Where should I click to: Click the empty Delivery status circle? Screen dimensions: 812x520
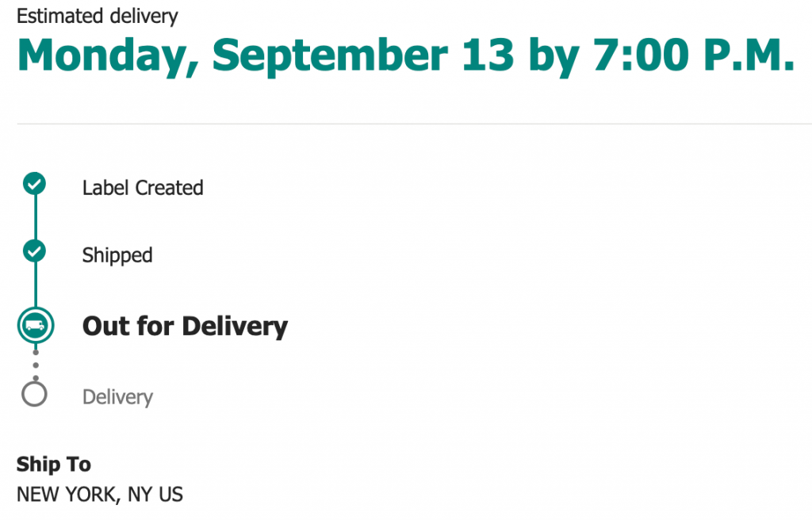click(35, 394)
